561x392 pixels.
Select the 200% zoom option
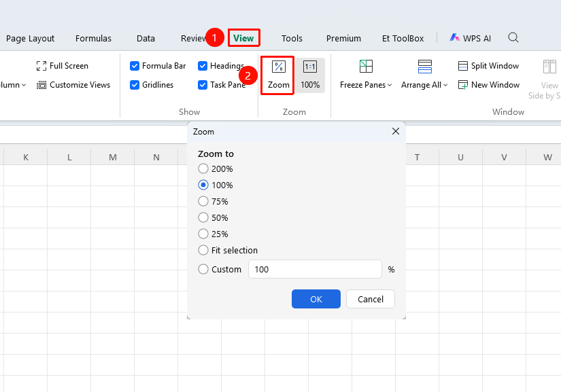click(x=216, y=168)
